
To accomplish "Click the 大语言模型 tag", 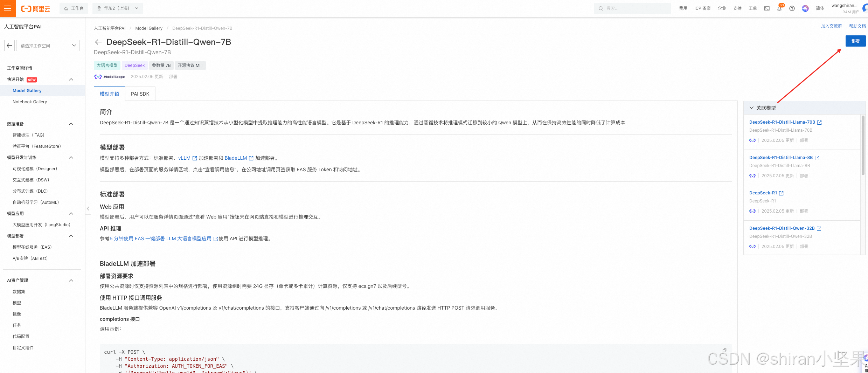I will (x=107, y=65).
